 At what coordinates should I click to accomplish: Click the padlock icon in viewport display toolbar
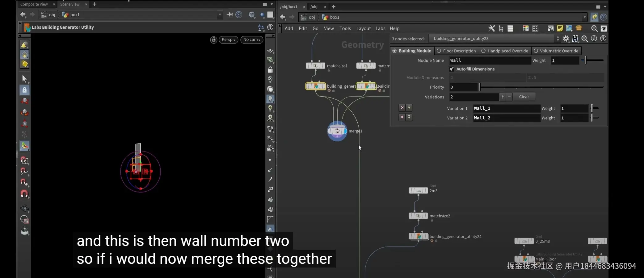[x=270, y=69]
